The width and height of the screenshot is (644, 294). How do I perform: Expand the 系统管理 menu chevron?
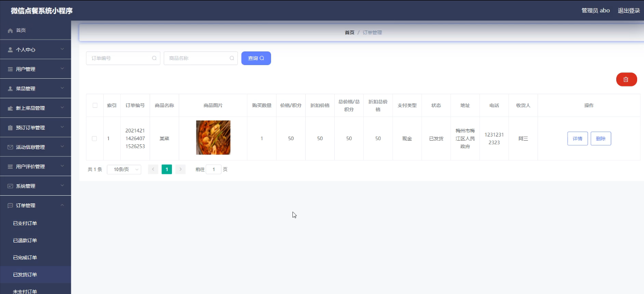click(x=62, y=186)
